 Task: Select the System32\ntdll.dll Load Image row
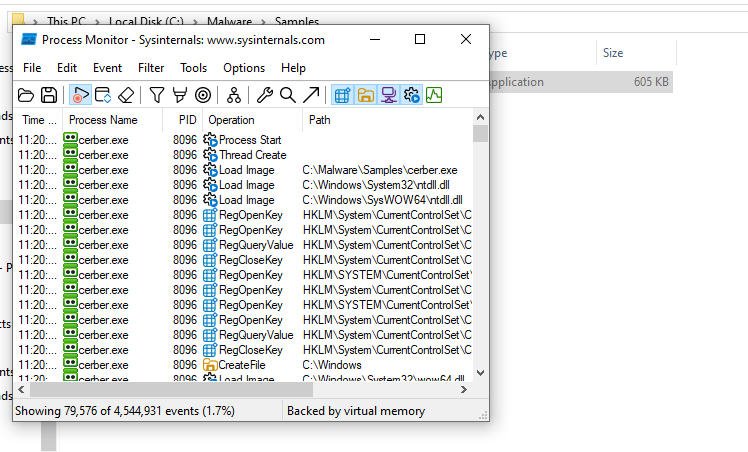244,185
